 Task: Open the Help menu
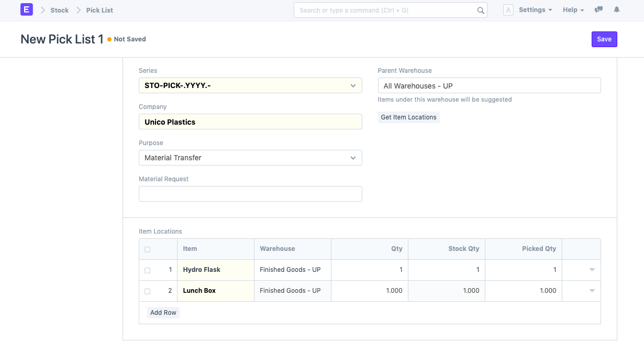point(573,10)
